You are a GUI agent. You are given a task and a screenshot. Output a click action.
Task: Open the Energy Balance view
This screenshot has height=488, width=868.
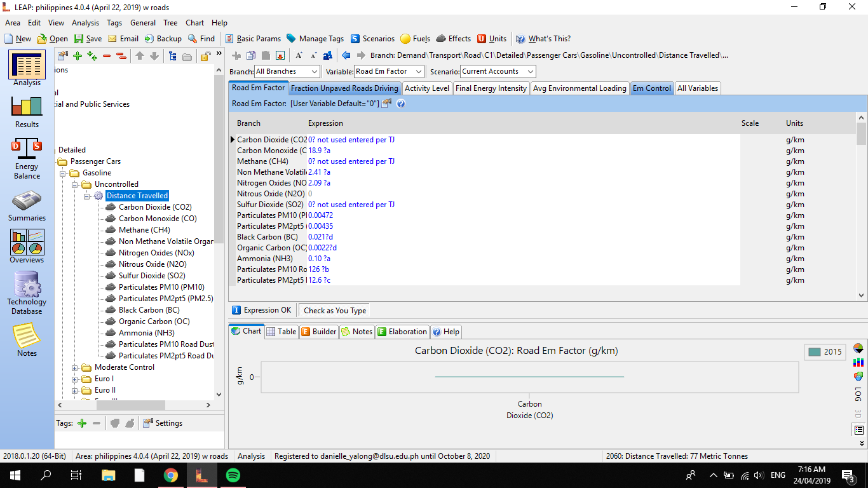(x=27, y=159)
